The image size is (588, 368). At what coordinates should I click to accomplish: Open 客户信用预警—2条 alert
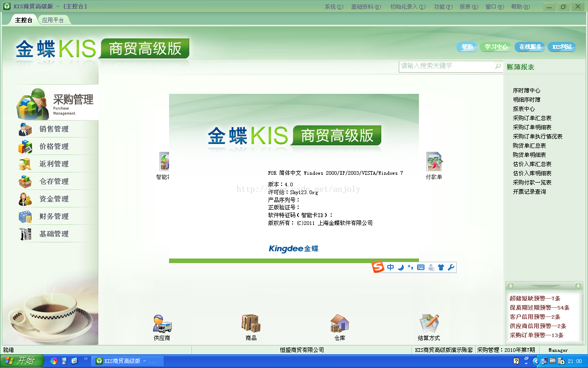[535, 317]
